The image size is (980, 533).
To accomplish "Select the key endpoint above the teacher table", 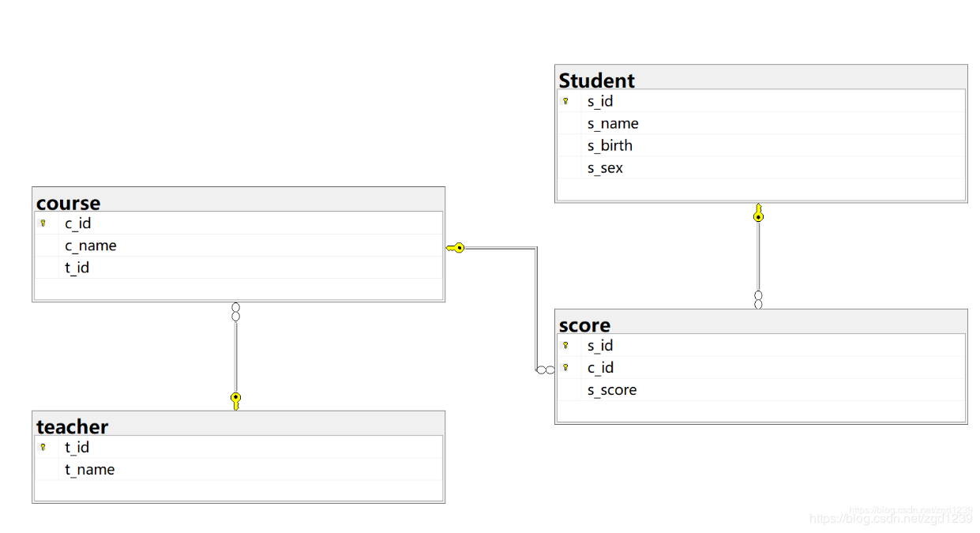I will click(235, 401).
